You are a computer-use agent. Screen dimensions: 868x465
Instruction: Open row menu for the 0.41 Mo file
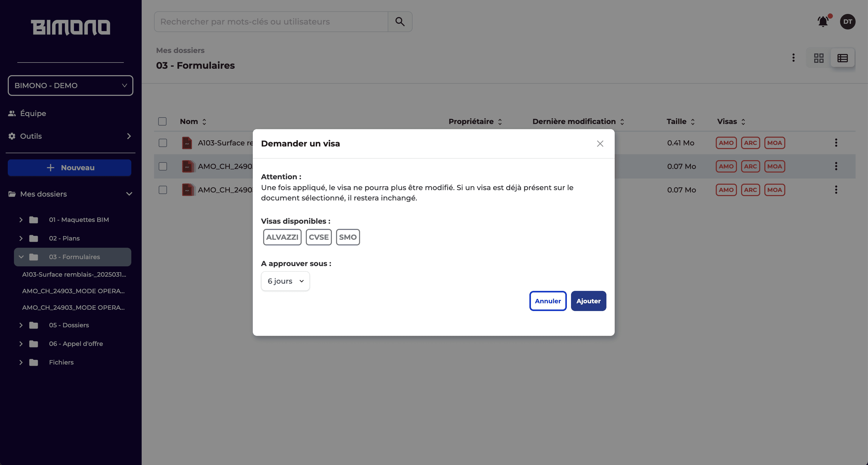point(836,143)
